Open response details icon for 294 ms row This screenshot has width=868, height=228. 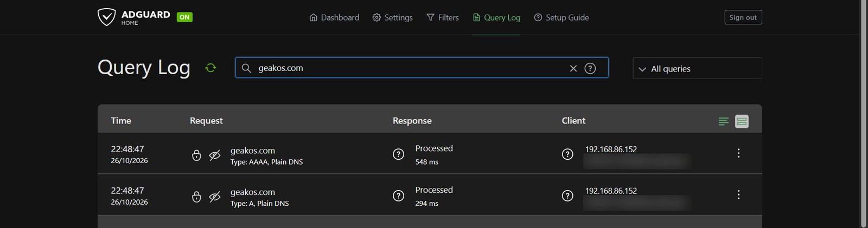pyautogui.click(x=398, y=196)
